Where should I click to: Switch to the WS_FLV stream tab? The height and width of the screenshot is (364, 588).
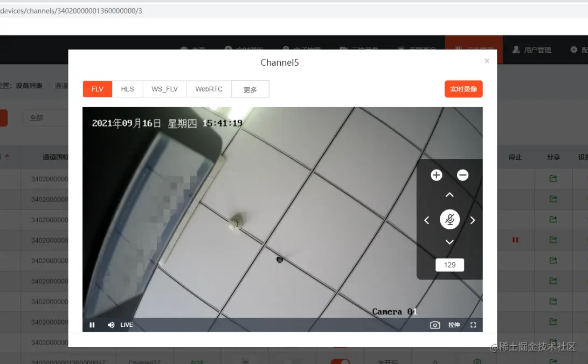click(x=164, y=89)
